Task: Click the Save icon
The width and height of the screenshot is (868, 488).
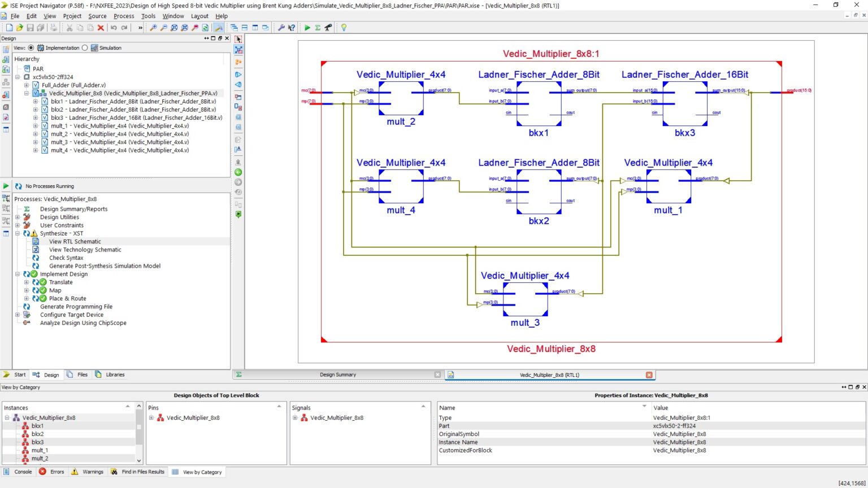Action: [30, 27]
